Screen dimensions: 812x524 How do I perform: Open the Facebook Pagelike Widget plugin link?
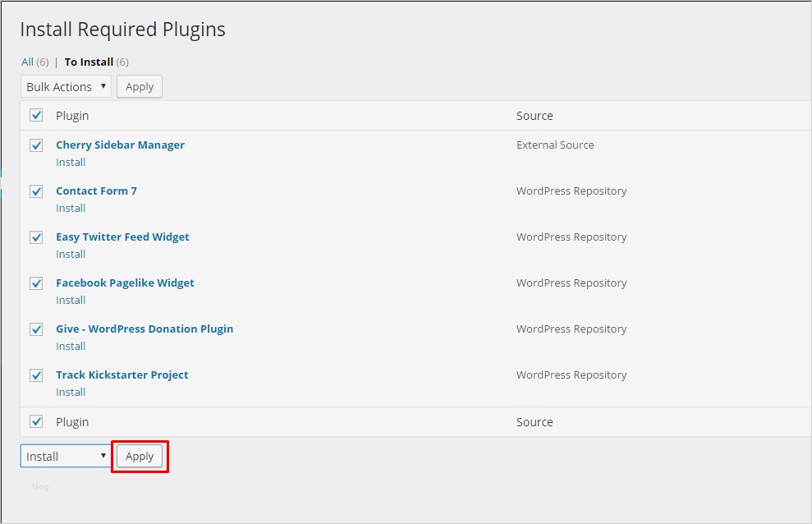(125, 283)
